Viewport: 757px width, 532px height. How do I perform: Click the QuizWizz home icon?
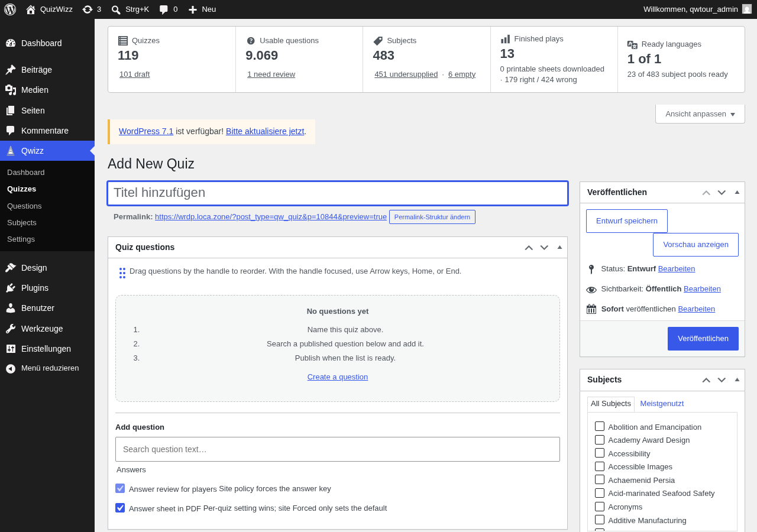(x=31, y=9)
